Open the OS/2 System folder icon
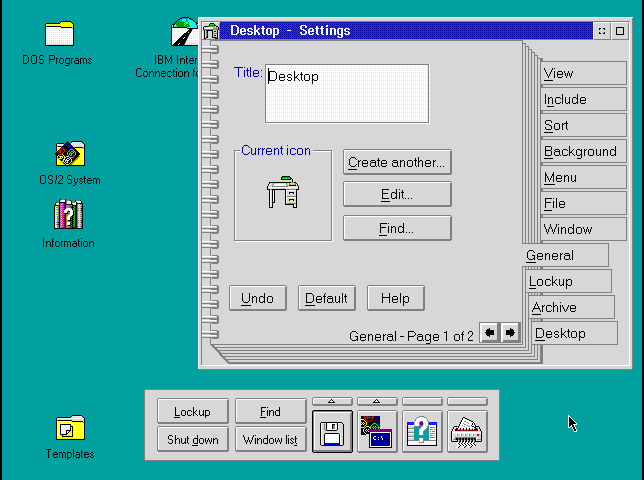 tap(69, 155)
